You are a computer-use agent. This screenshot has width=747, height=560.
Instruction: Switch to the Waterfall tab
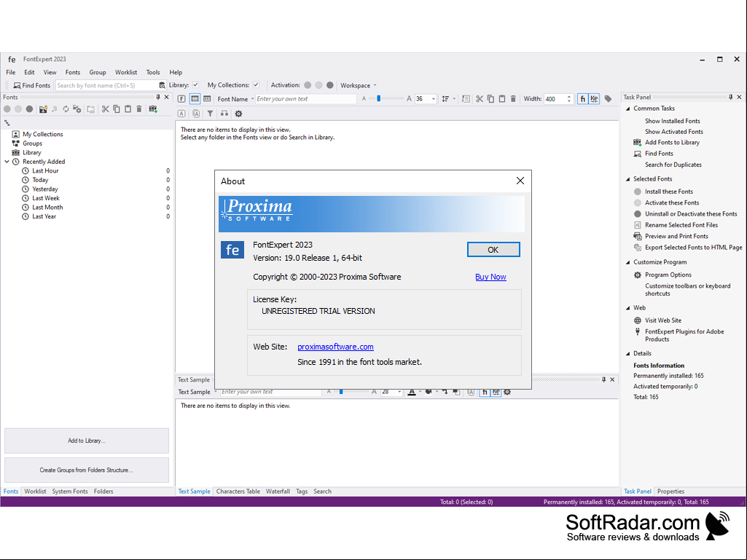coord(278,492)
